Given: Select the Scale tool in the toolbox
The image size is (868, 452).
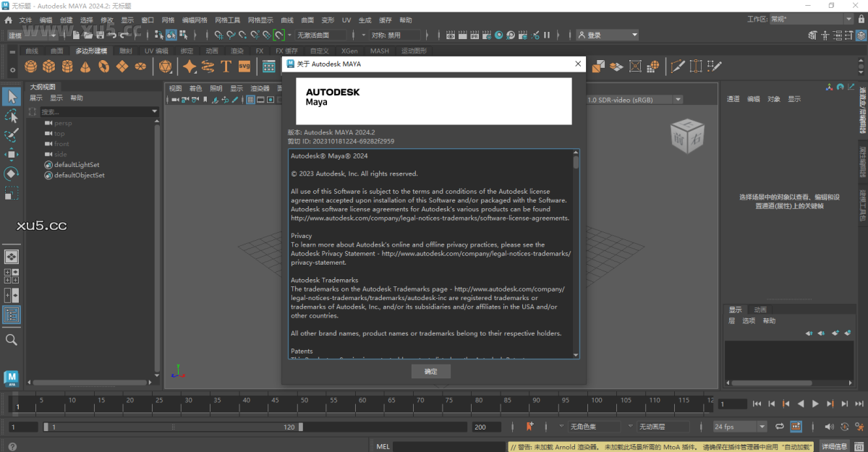Looking at the screenshot, I should tap(11, 192).
